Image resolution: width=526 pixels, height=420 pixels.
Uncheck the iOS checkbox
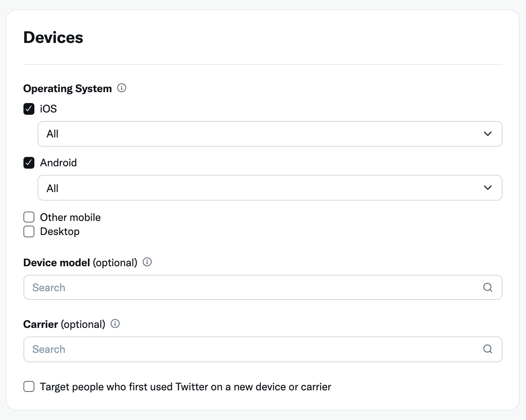[x=29, y=109]
